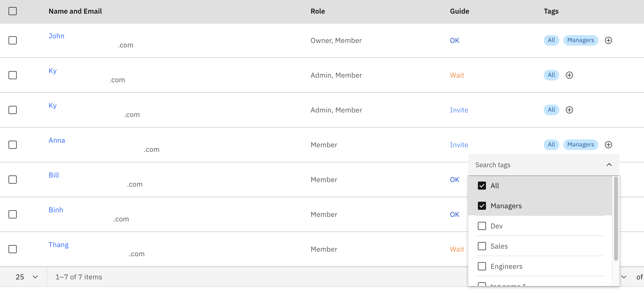Click Invite guide link for Anna

(x=459, y=145)
